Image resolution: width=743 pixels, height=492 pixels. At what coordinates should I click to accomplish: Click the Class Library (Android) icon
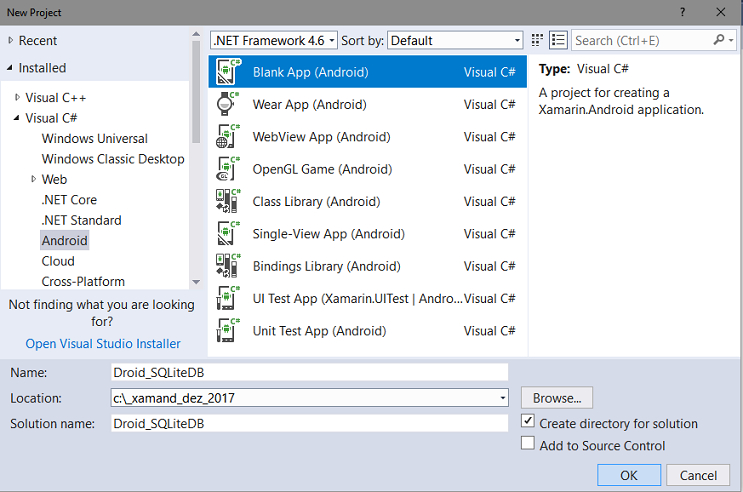pyautogui.click(x=228, y=201)
